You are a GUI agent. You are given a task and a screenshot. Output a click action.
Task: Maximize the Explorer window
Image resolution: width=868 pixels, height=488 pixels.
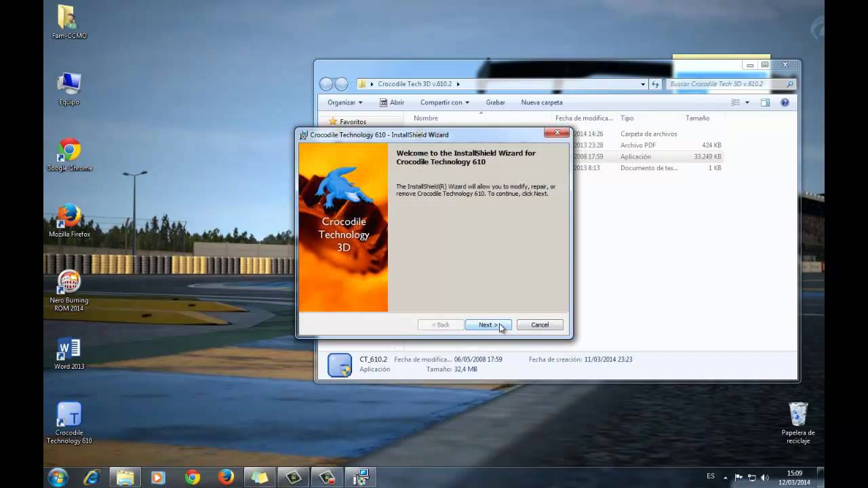tap(765, 65)
